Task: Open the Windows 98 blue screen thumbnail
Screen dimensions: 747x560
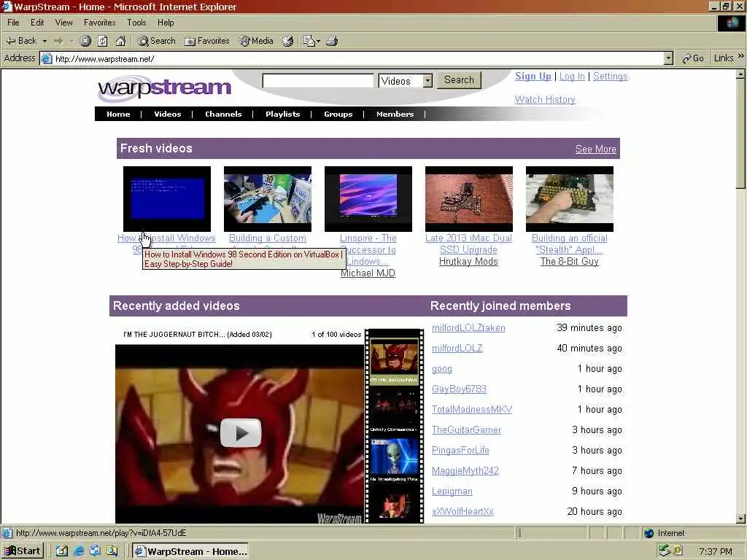Action: (x=167, y=198)
